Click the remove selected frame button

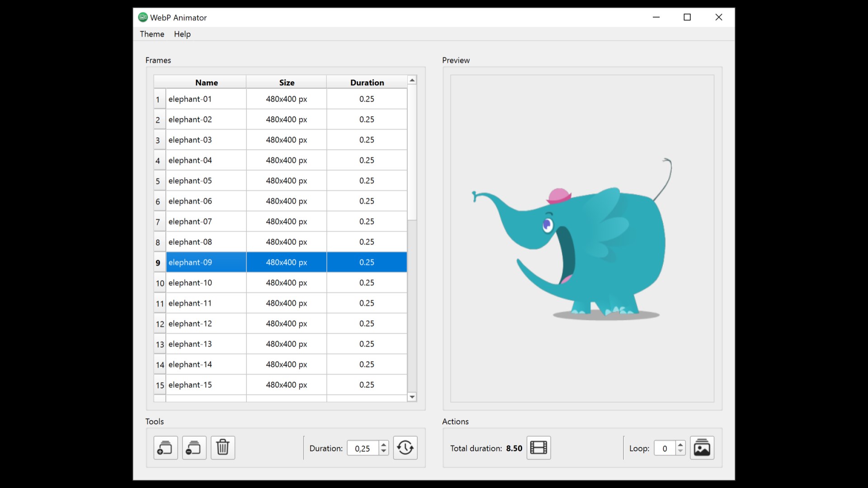pyautogui.click(x=194, y=448)
